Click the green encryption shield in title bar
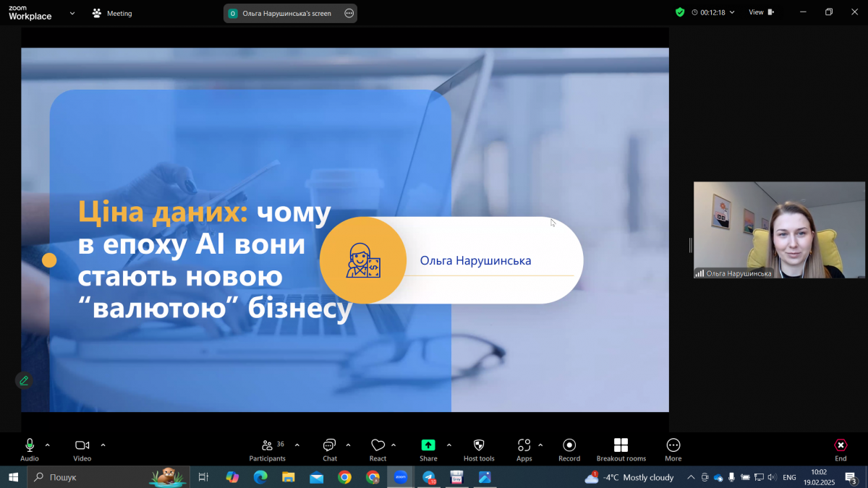The image size is (868, 488). (x=680, y=12)
